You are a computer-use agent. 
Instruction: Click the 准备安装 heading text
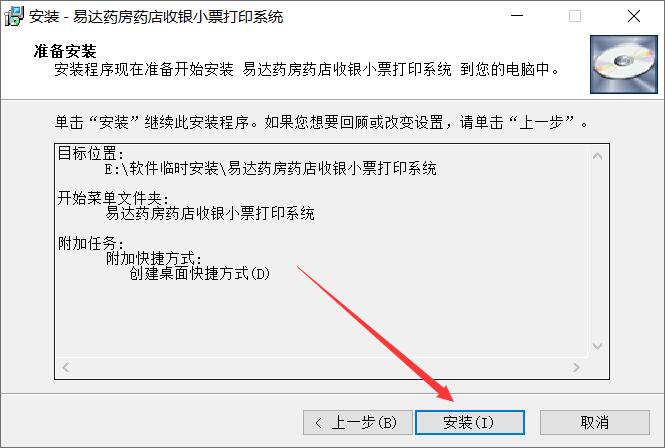[65, 51]
